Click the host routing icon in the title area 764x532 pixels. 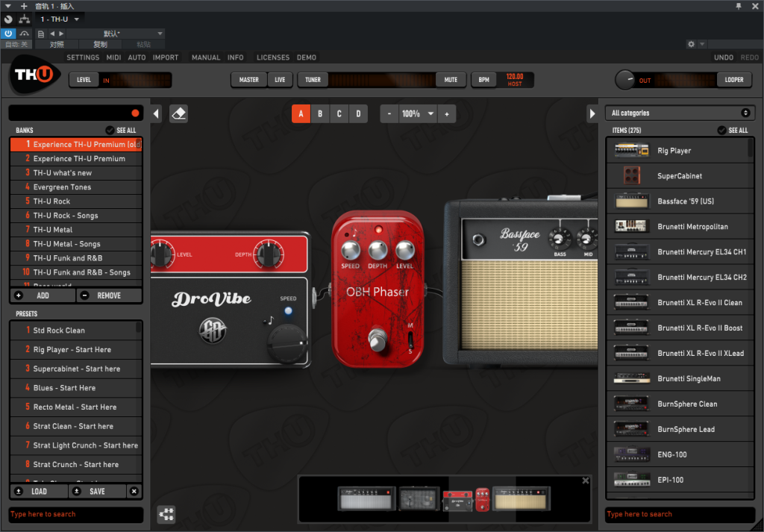click(x=24, y=19)
